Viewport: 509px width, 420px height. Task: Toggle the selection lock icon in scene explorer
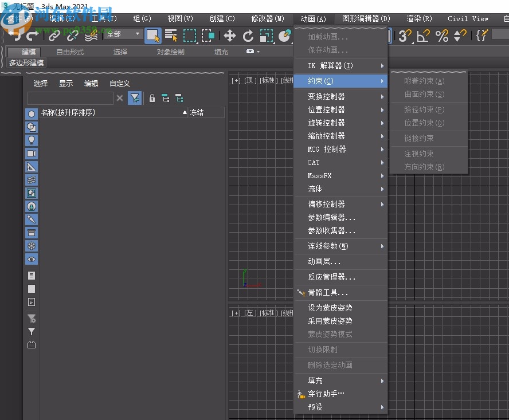point(152,99)
